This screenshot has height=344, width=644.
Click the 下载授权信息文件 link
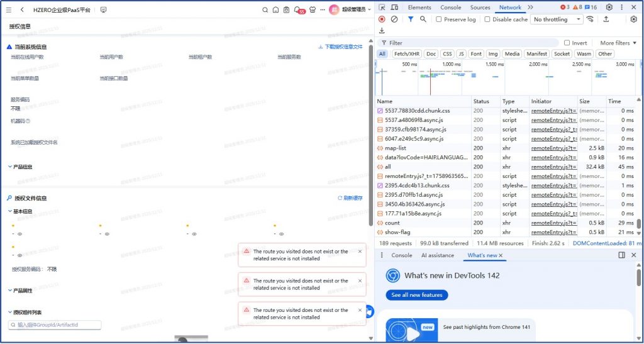pyautogui.click(x=340, y=47)
